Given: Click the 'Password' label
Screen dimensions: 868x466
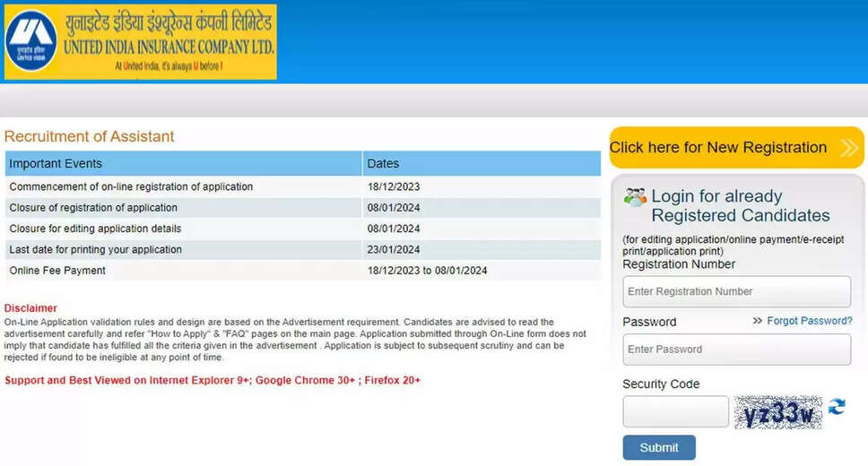Looking at the screenshot, I should [649, 322].
